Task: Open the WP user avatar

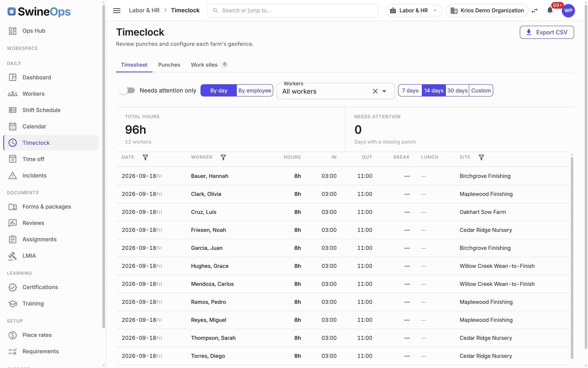Action: coord(568,10)
